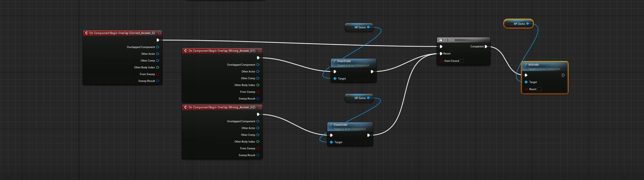Select the Wrong_Answer_G1 overlap event node title
Image resolution: width=644 pixels, height=180 pixels.
(222, 51)
